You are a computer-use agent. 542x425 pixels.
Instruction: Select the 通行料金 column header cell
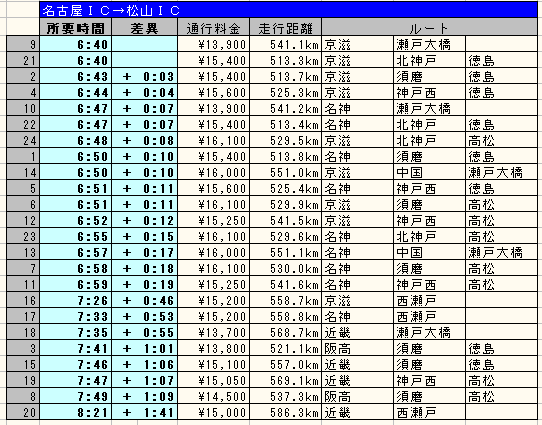(x=213, y=27)
